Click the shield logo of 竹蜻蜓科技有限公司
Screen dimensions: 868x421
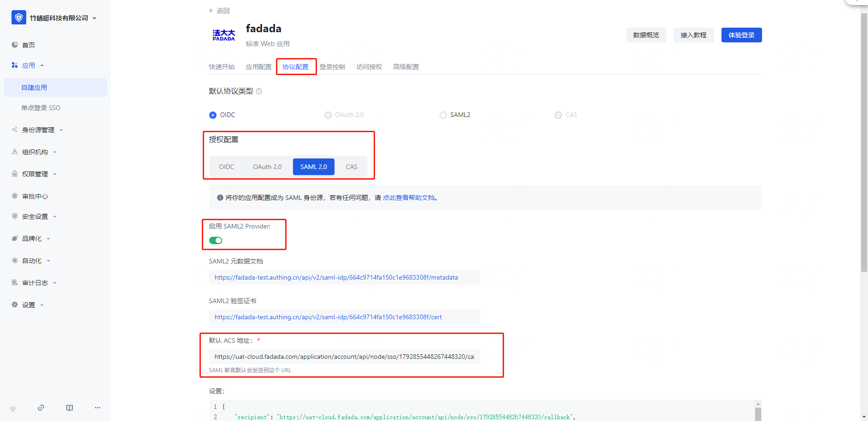pos(18,18)
